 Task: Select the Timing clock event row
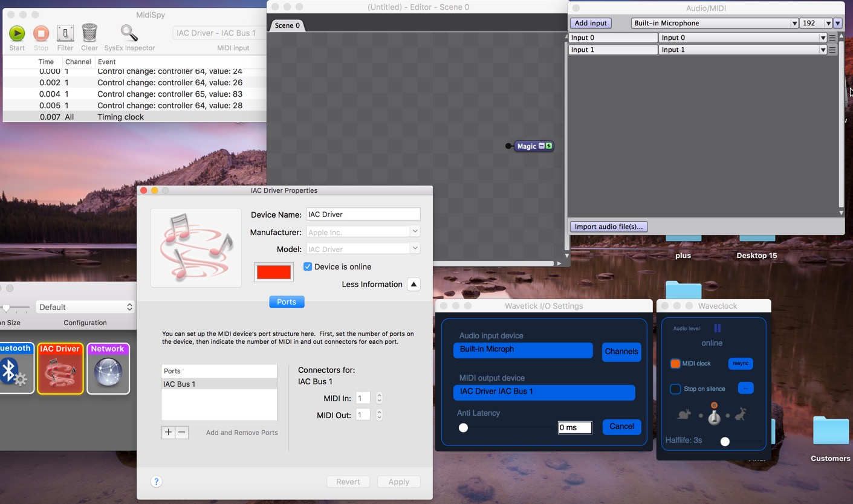(x=134, y=117)
